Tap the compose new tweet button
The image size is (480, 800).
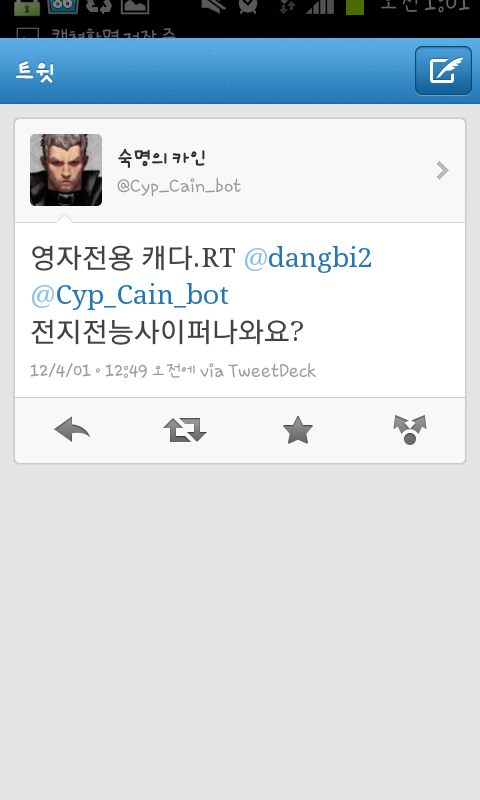(x=443, y=70)
